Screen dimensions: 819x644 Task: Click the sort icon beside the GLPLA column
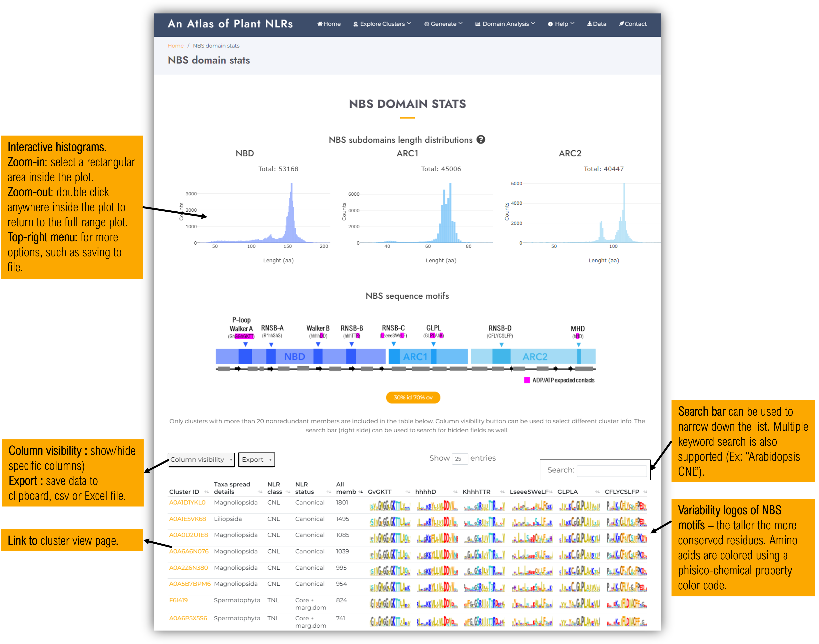coord(597,492)
